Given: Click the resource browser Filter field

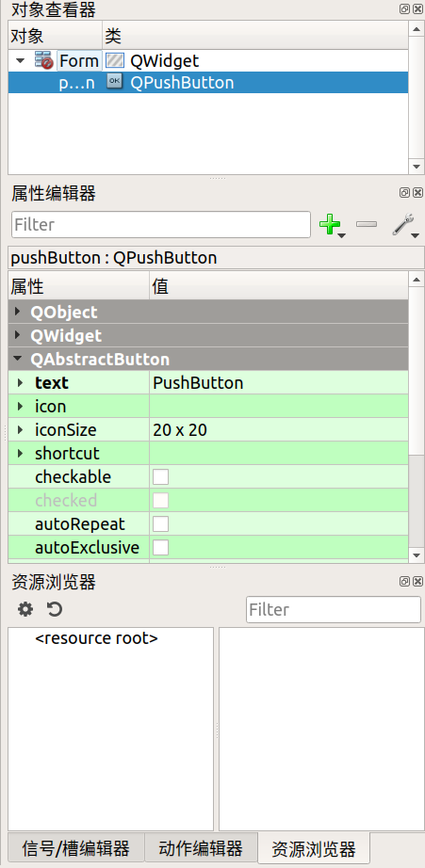Looking at the screenshot, I should (334, 609).
